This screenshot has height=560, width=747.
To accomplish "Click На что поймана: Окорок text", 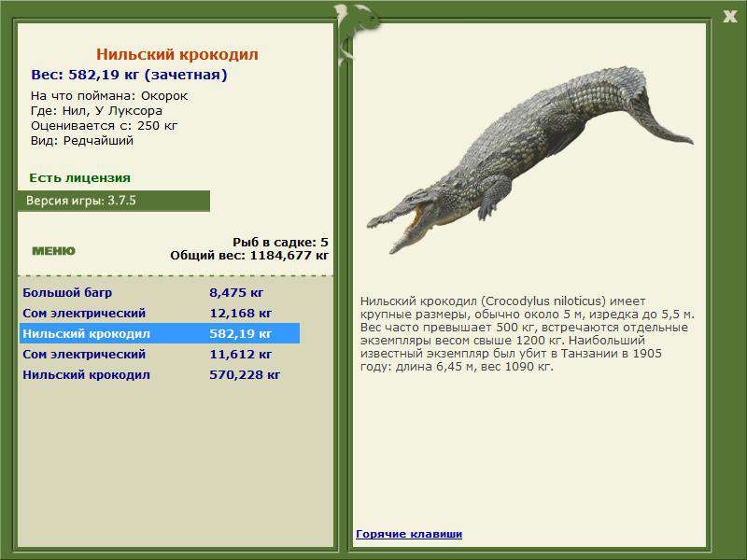I will pos(109,96).
